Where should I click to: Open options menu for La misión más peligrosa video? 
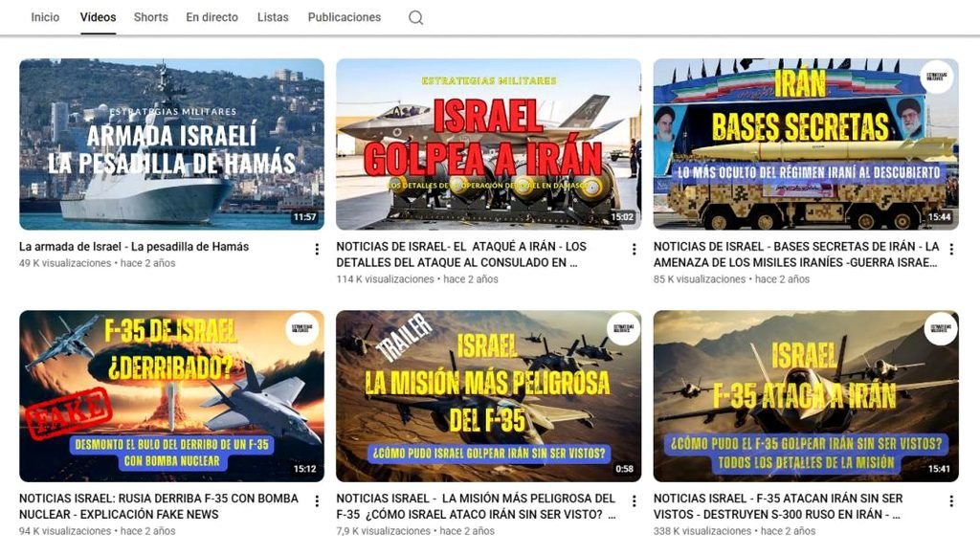pyautogui.click(x=634, y=501)
